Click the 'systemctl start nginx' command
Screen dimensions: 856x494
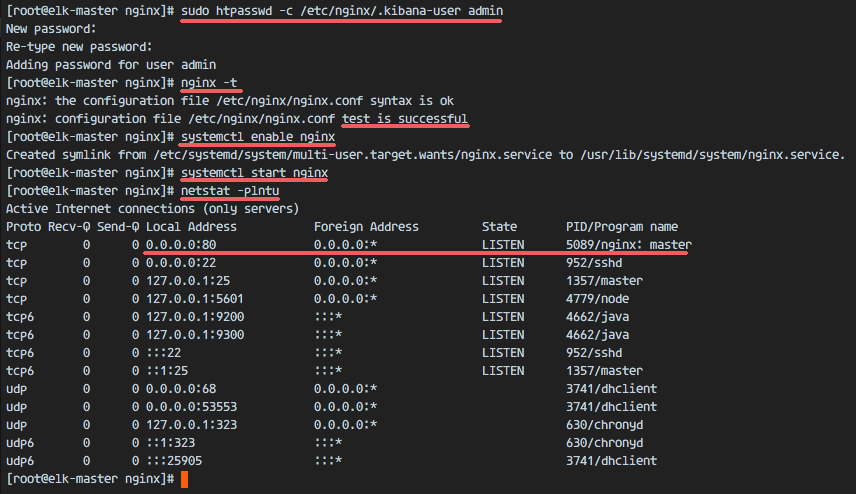(x=253, y=173)
